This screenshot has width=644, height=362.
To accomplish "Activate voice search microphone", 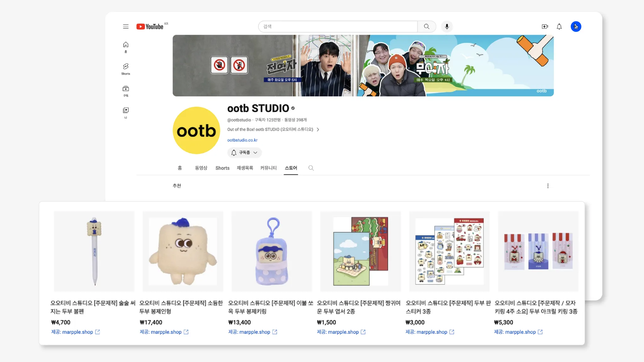I will 447,26.
